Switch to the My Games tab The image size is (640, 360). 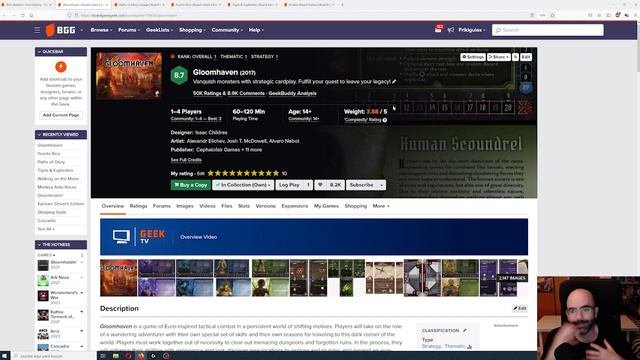tap(326, 206)
